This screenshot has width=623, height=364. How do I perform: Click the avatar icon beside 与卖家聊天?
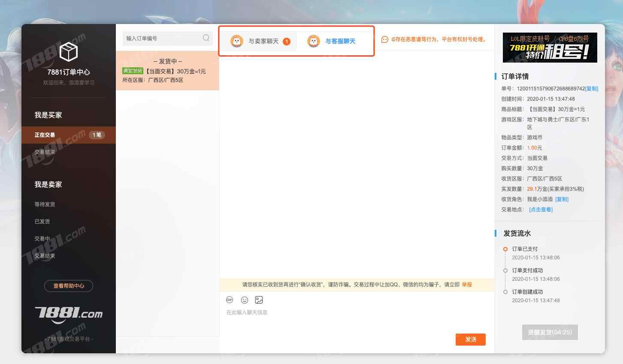coord(237,41)
